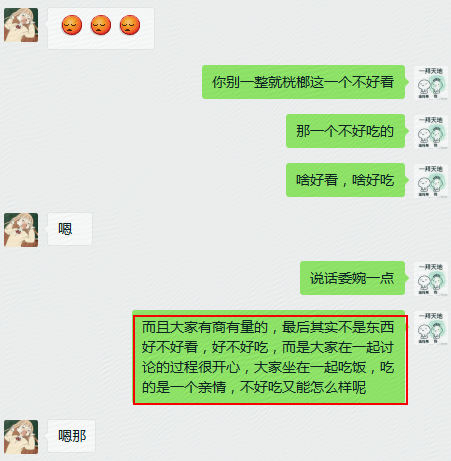Click the first sad emoji in top message
451x461 pixels.
(72, 25)
